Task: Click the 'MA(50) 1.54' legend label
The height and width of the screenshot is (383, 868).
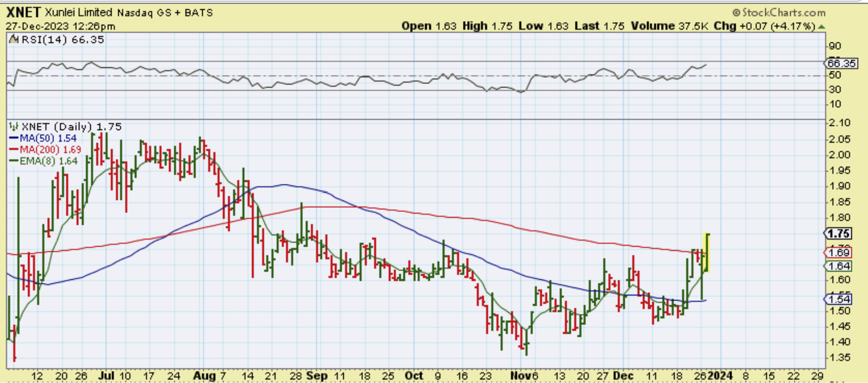Action: coord(48,138)
